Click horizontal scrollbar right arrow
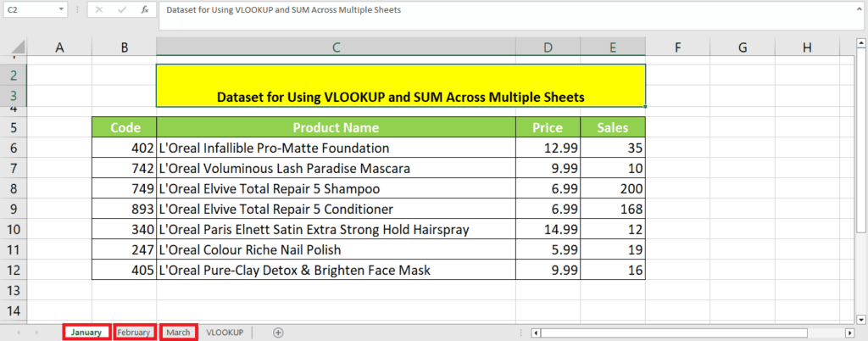 click(x=850, y=333)
